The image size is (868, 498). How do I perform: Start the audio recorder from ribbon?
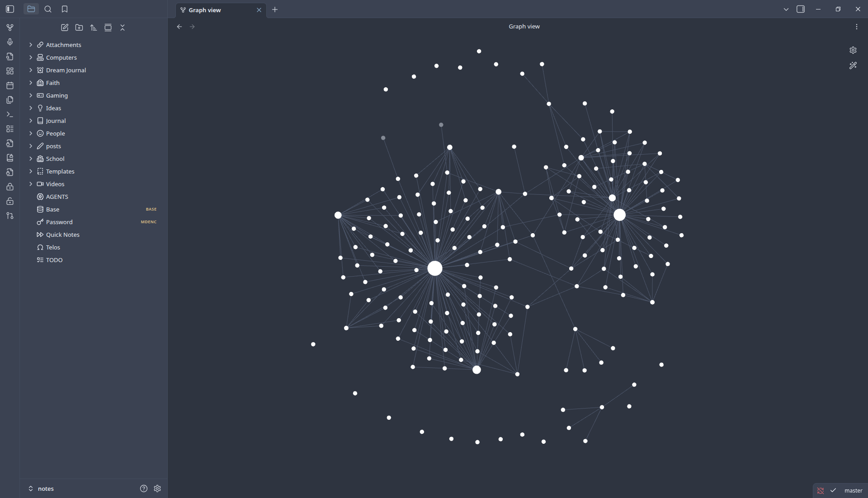coord(10,42)
